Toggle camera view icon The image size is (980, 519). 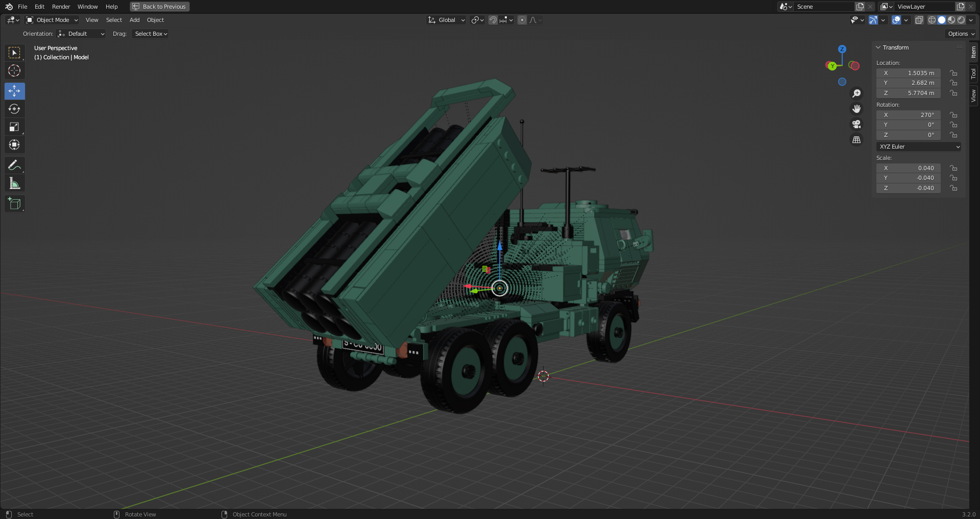[x=856, y=124]
